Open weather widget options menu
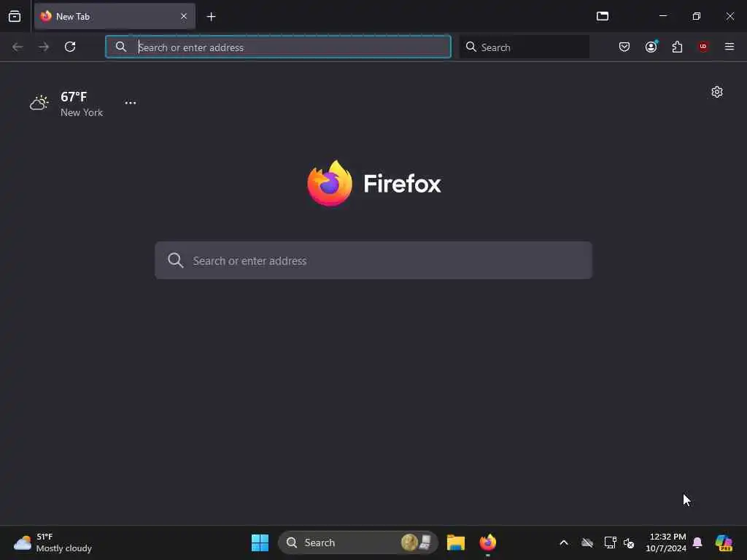The image size is (747, 560). (x=131, y=103)
